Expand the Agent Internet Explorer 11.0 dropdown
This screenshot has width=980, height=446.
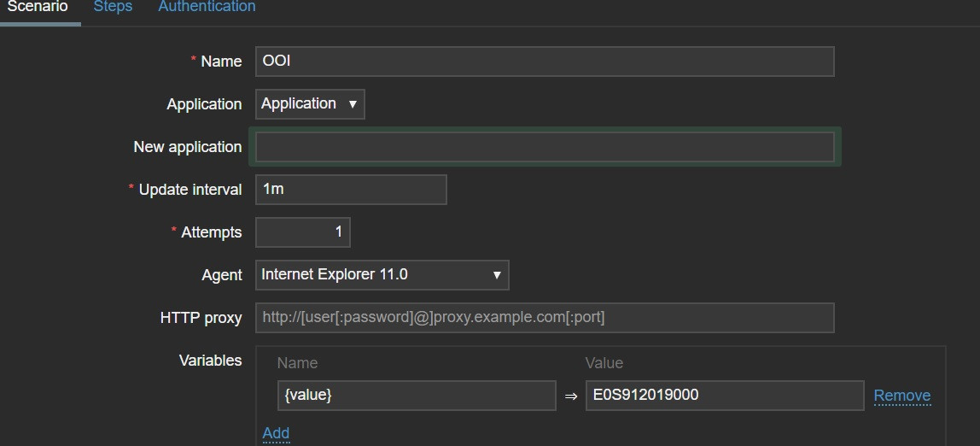click(x=382, y=275)
